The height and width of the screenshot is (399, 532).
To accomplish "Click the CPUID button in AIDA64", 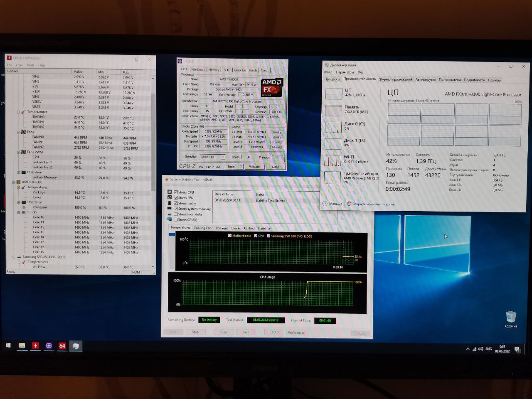I will coord(274,332).
